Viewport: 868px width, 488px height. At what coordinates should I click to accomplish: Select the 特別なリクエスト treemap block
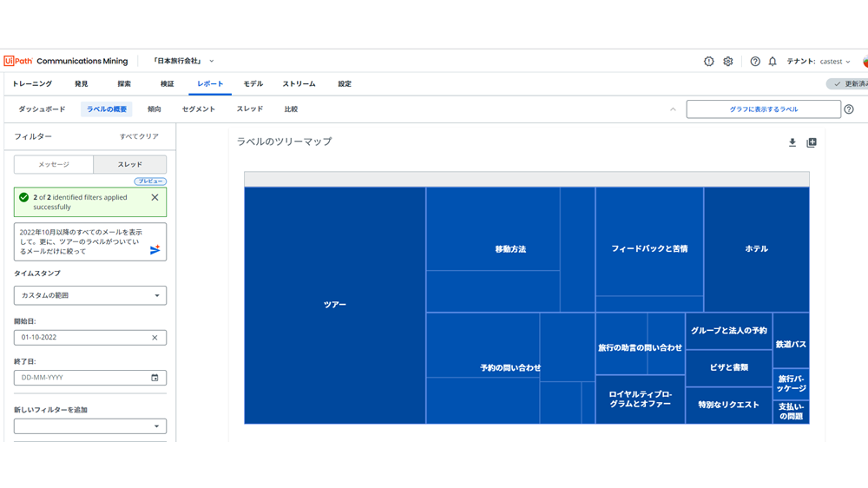728,405
